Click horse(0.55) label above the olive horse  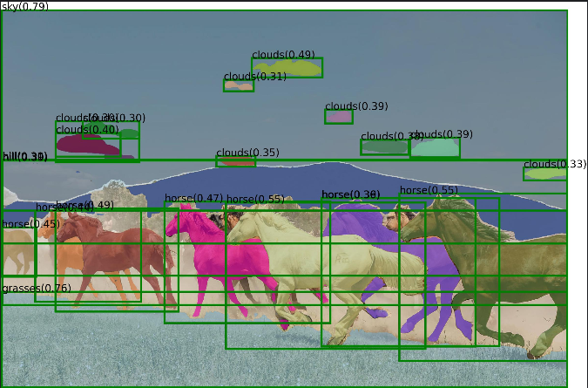[x=429, y=190]
